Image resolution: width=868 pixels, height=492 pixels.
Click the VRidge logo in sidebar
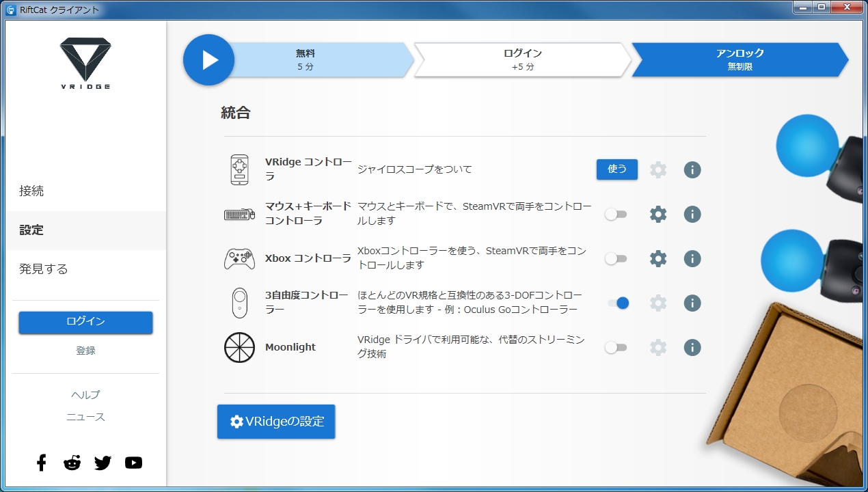point(85,63)
